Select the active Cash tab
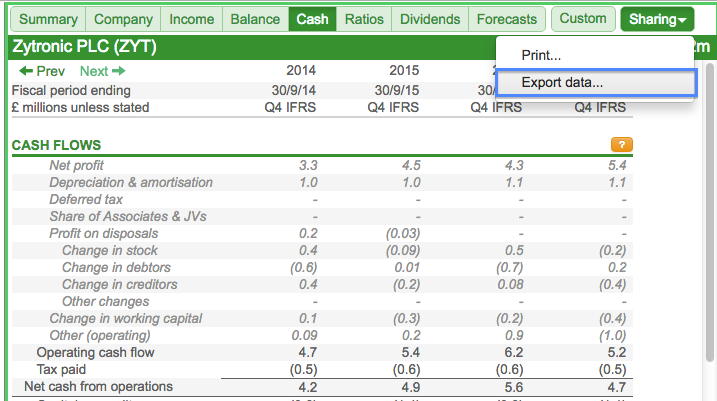The image size is (717, 401). coord(312,19)
